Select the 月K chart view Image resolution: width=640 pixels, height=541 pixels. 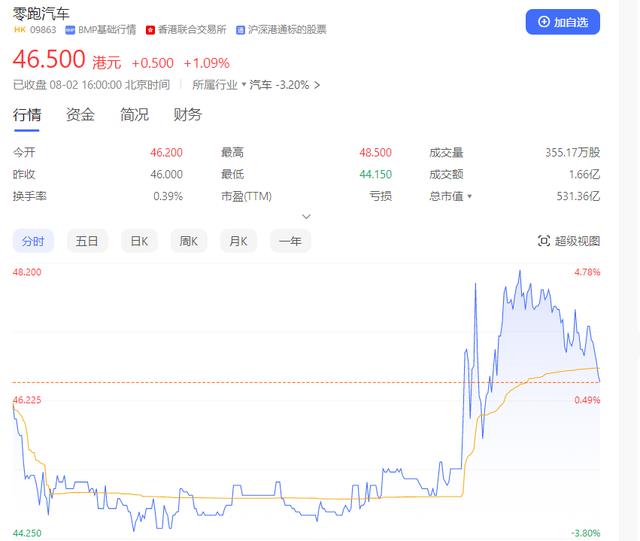[238, 241]
